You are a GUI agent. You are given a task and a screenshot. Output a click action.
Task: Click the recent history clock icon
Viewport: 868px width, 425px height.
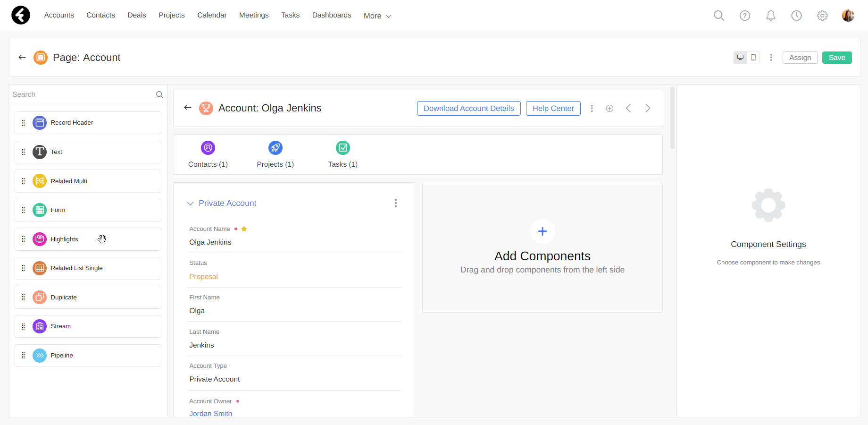pos(796,16)
